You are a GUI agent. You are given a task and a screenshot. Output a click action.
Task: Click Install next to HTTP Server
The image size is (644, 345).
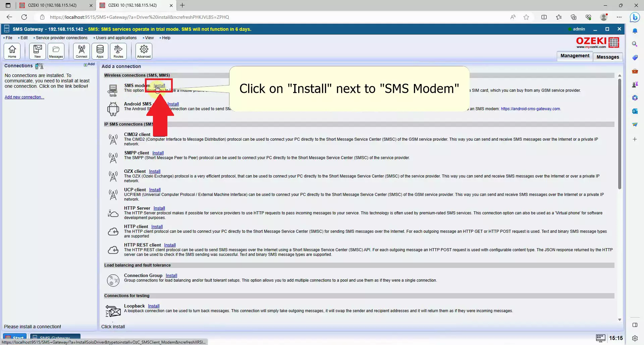159,208
